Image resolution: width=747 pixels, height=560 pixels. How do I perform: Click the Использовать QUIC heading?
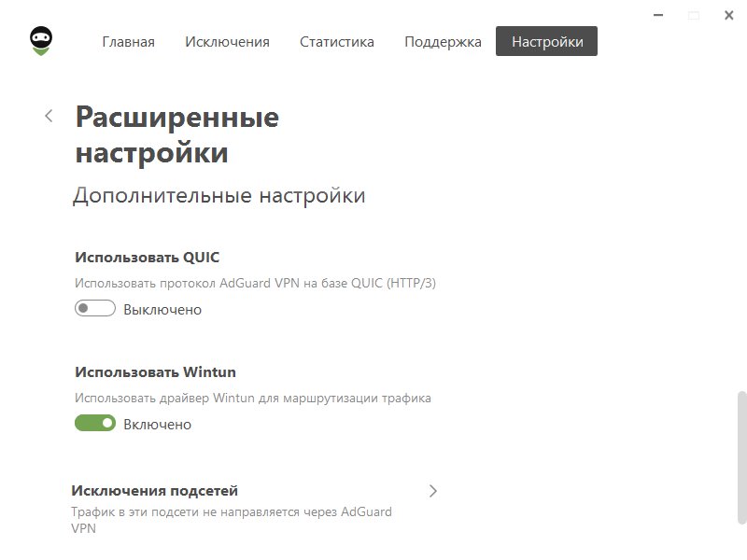click(x=148, y=258)
